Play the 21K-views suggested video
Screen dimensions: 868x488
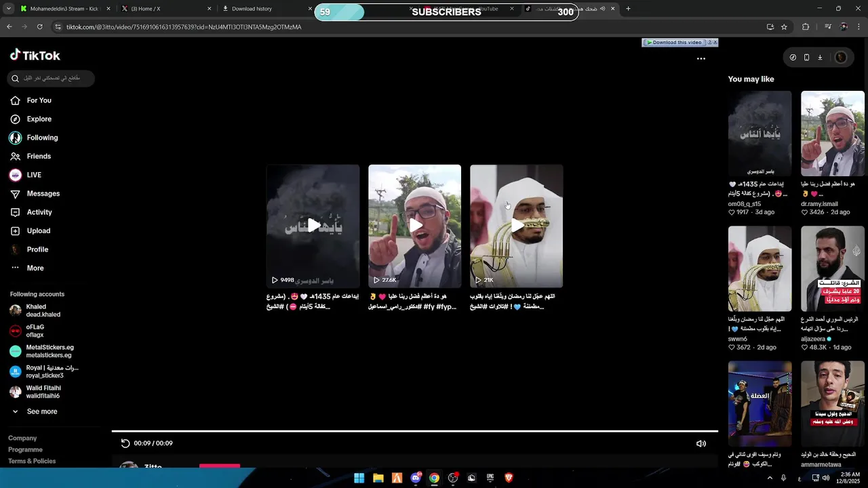(516, 226)
